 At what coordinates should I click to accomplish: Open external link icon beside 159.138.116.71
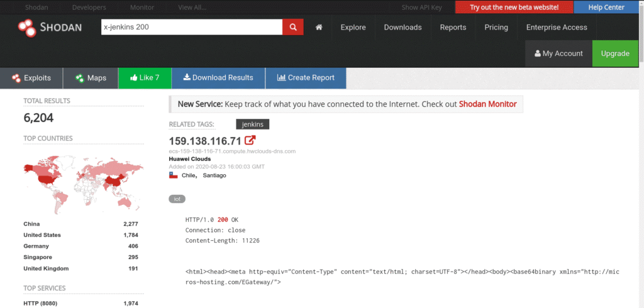[x=250, y=140]
